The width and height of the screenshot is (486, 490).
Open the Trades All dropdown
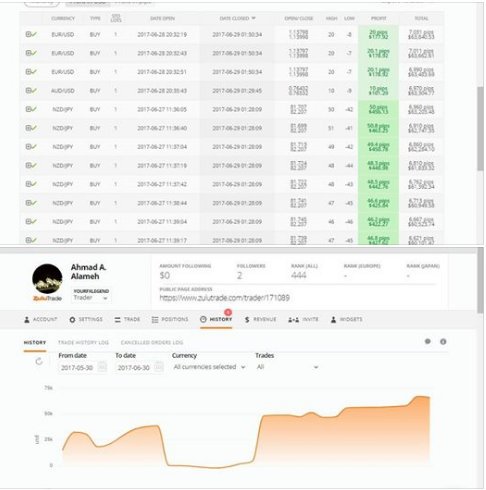point(287,367)
